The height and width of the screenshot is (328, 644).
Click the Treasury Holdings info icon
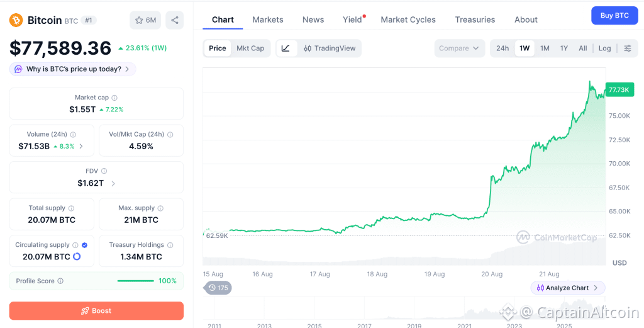point(170,245)
